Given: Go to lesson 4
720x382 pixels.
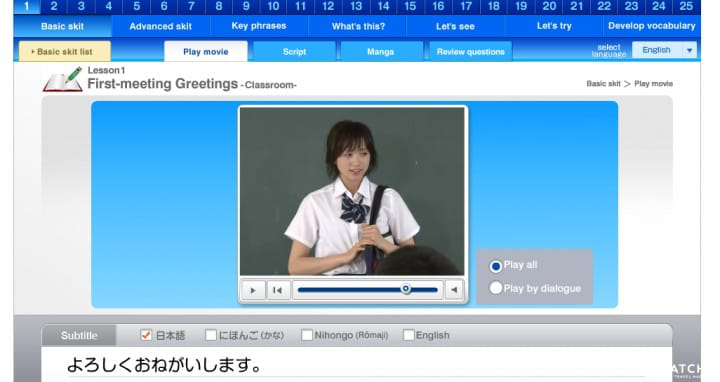Looking at the screenshot, I should (x=109, y=6).
